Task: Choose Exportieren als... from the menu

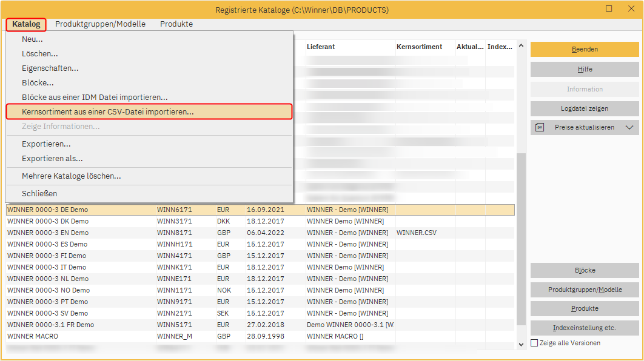Action: [x=52, y=159]
